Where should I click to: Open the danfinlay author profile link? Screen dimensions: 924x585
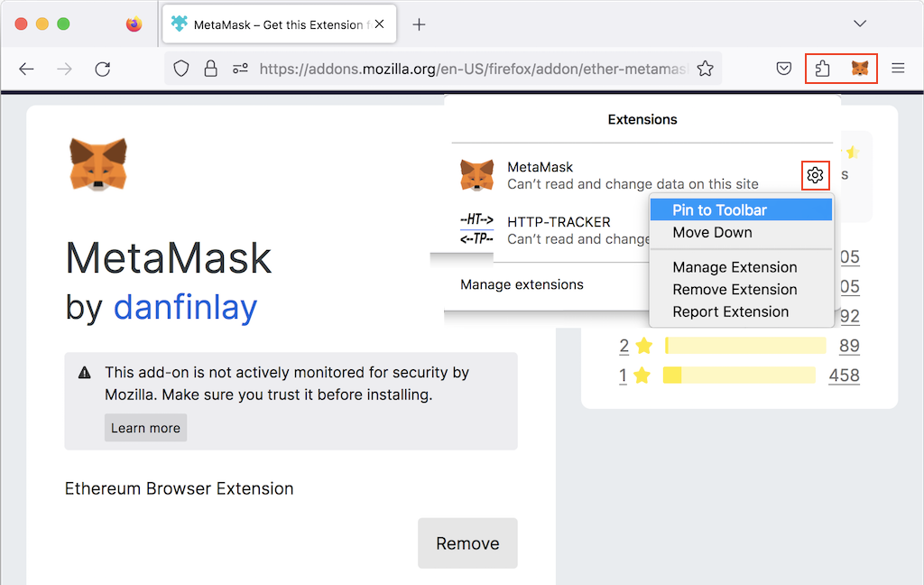click(185, 308)
